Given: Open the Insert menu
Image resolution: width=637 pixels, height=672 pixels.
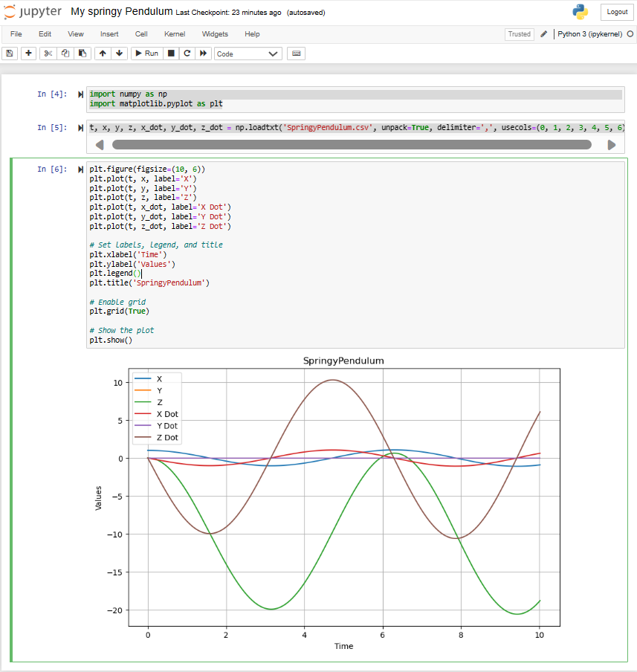Looking at the screenshot, I should (x=109, y=34).
